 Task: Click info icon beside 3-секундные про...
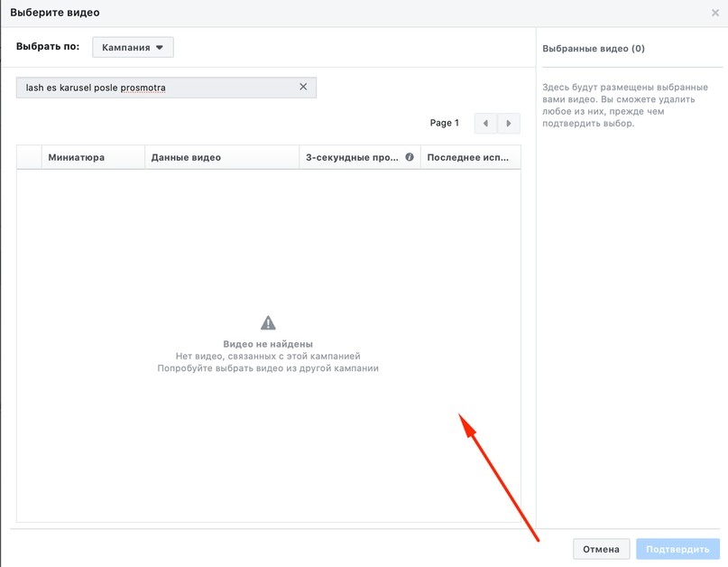[410, 156]
